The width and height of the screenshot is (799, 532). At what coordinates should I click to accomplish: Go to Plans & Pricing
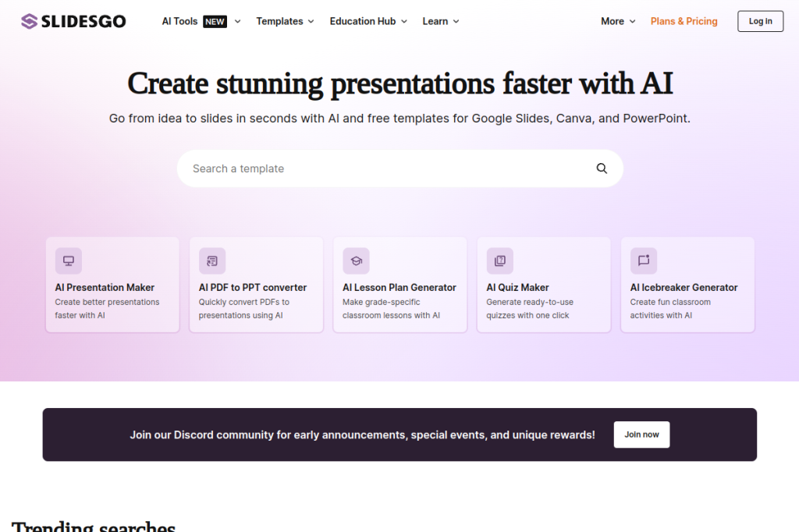tap(684, 21)
